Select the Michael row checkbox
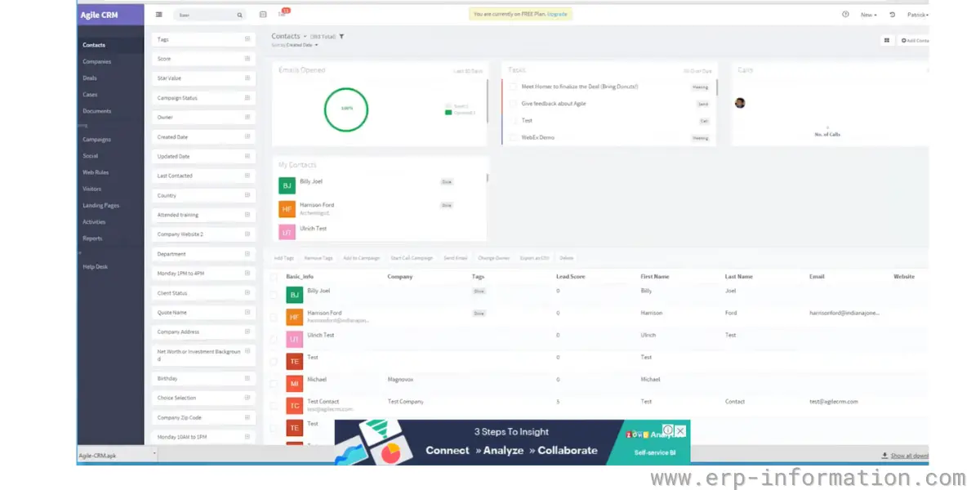This screenshot has width=980, height=490. (274, 383)
